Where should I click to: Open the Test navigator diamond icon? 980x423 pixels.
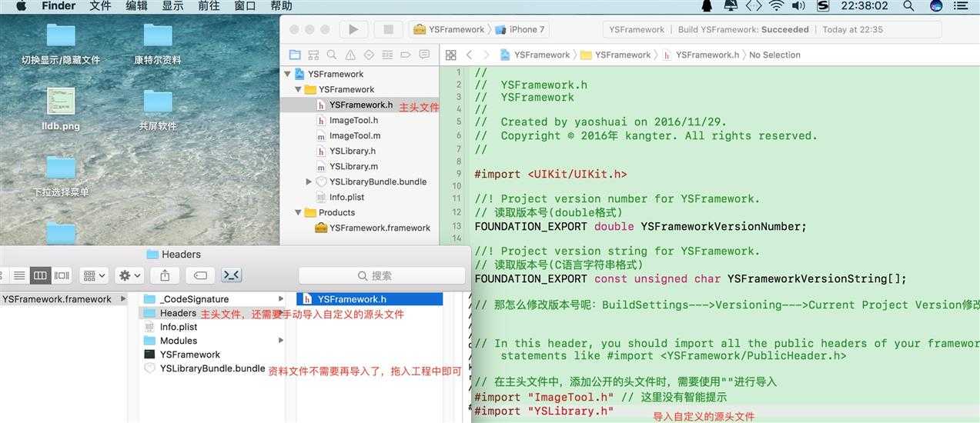pyautogui.click(x=369, y=55)
